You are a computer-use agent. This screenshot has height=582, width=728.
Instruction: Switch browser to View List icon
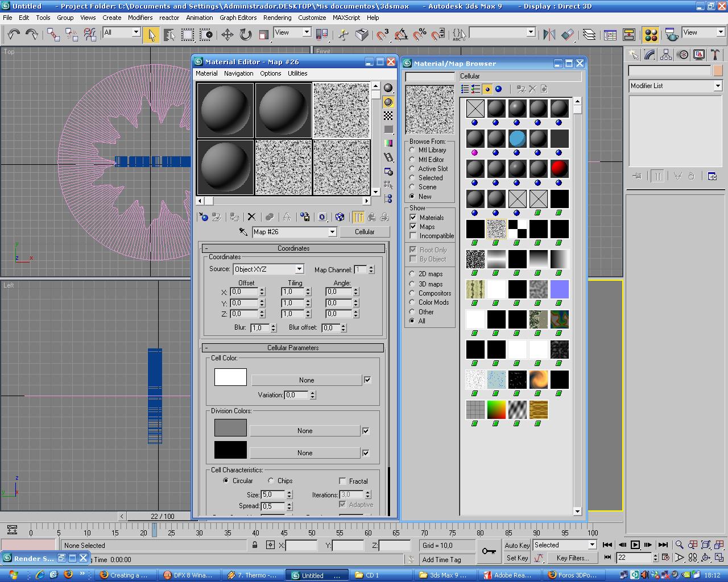(465, 89)
